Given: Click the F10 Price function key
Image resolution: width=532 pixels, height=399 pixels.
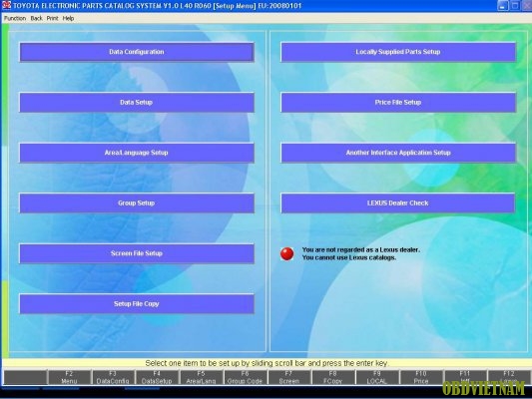Looking at the screenshot, I should click(421, 377).
